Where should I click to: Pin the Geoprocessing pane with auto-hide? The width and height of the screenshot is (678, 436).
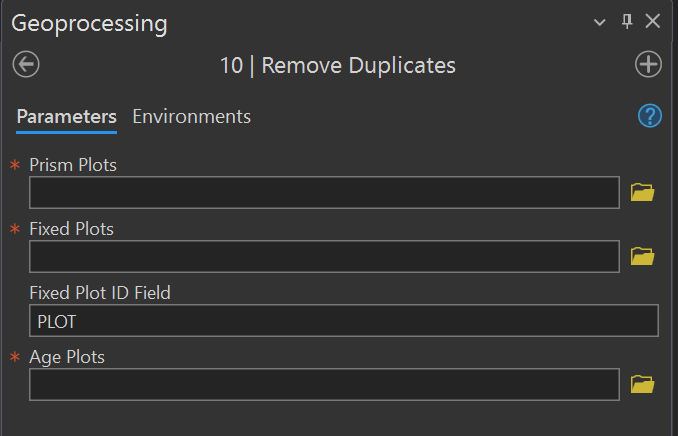click(628, 21)
